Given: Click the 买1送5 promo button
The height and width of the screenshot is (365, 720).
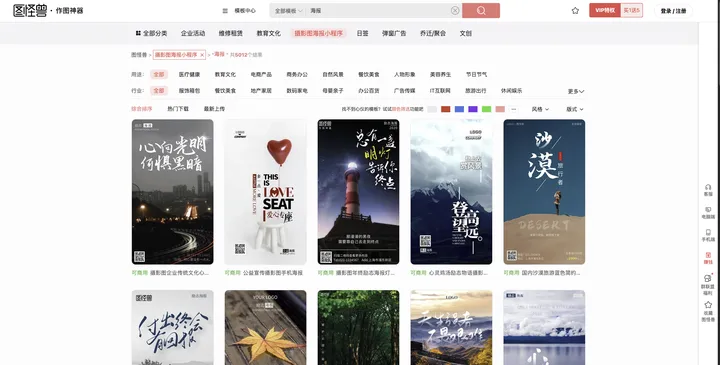Looking at the screenshot, I should [x=631, y=10].
